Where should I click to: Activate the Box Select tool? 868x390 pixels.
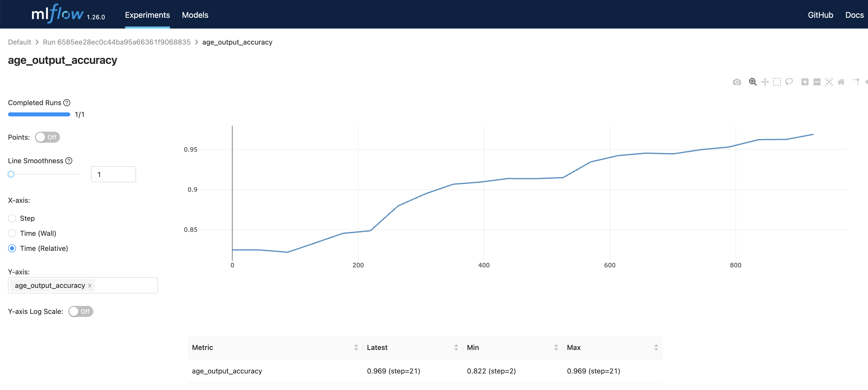point(777,82)
